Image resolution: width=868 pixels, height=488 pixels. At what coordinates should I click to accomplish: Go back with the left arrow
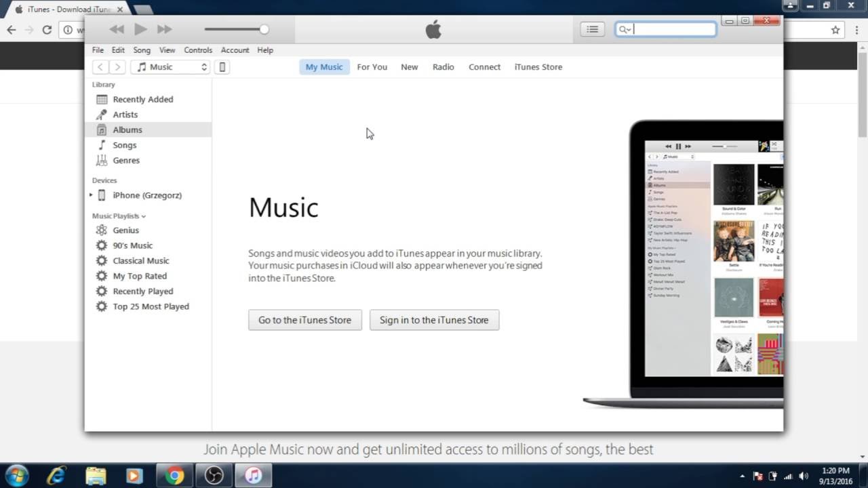100,67
